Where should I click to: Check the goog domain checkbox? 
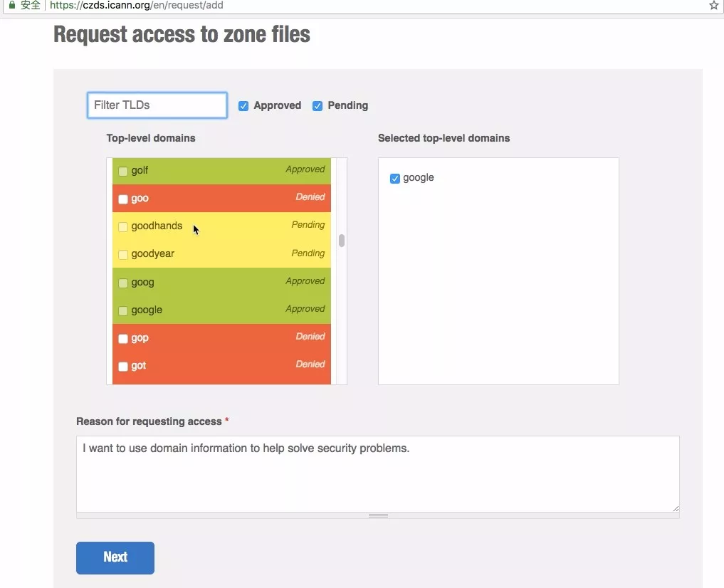pos(123,283)
